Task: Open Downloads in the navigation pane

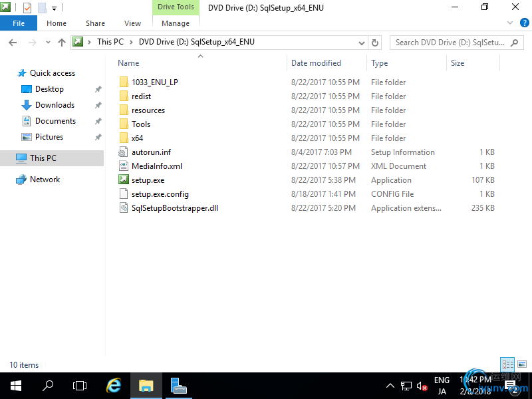Action: [x=55, y=105]
